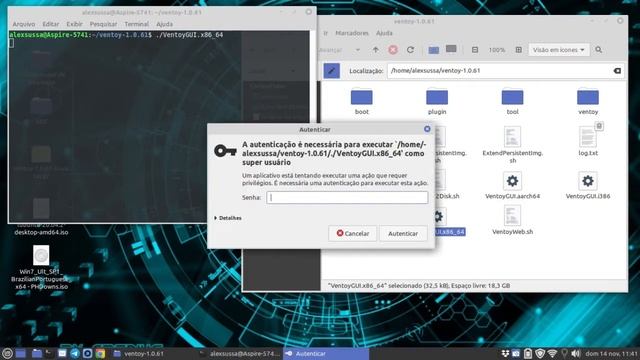Screen dimensions: 640x360
Task: Open the Arquivo menu in terminal
Action: click(24, 24)
